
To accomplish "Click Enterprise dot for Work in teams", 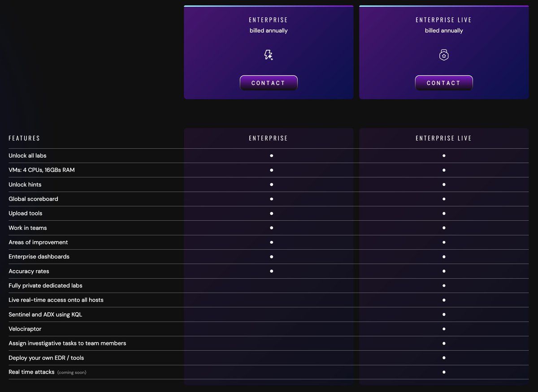I will tap(272, 228).
